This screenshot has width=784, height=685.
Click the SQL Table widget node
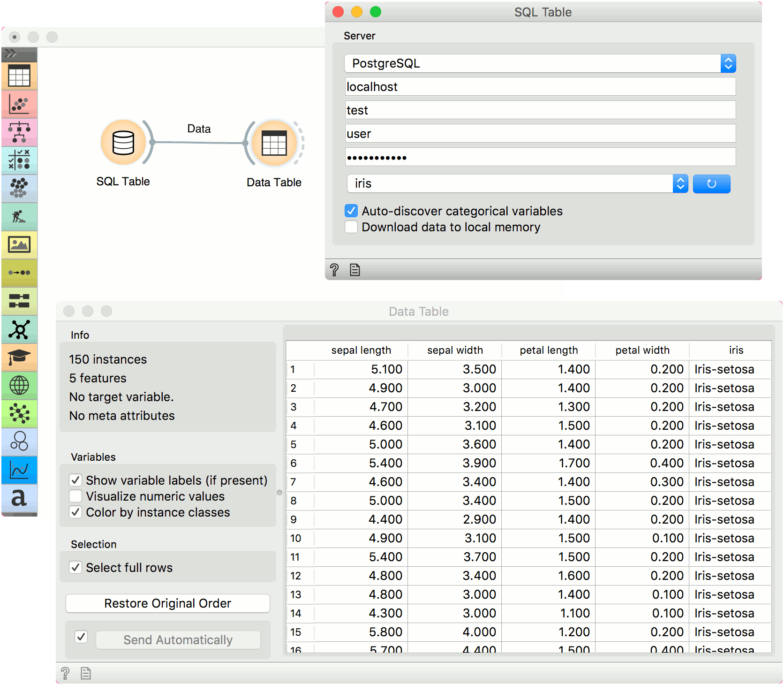(x=123, y=143)
